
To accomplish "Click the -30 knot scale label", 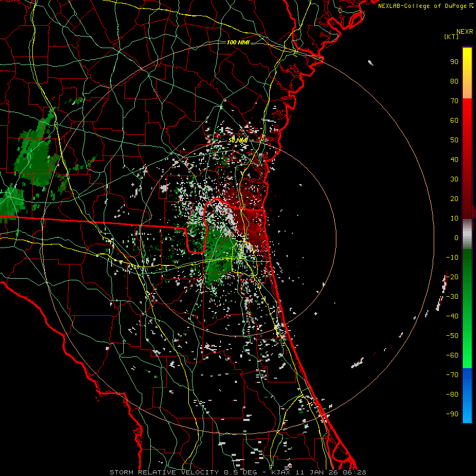I will click(x=452, y=297).
